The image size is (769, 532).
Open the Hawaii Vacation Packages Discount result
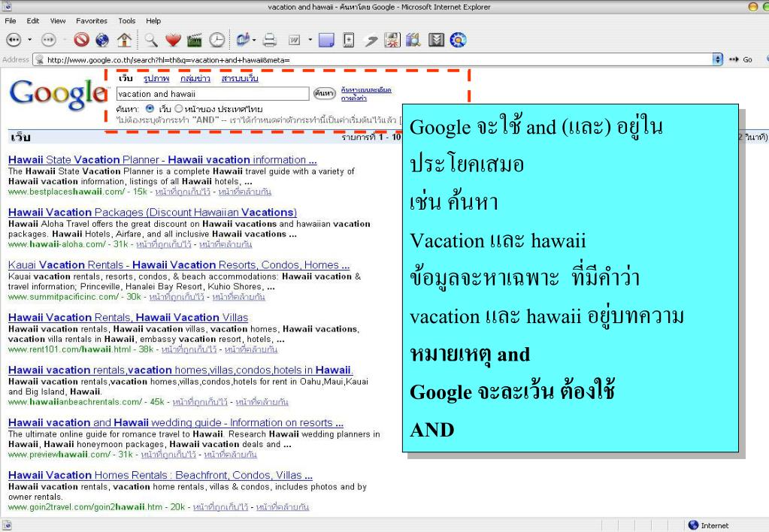(x=153, y=212)
